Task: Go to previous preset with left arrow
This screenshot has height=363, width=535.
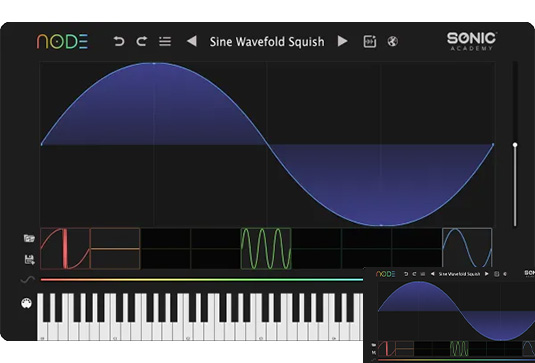Action: click(x=192, y=41)
